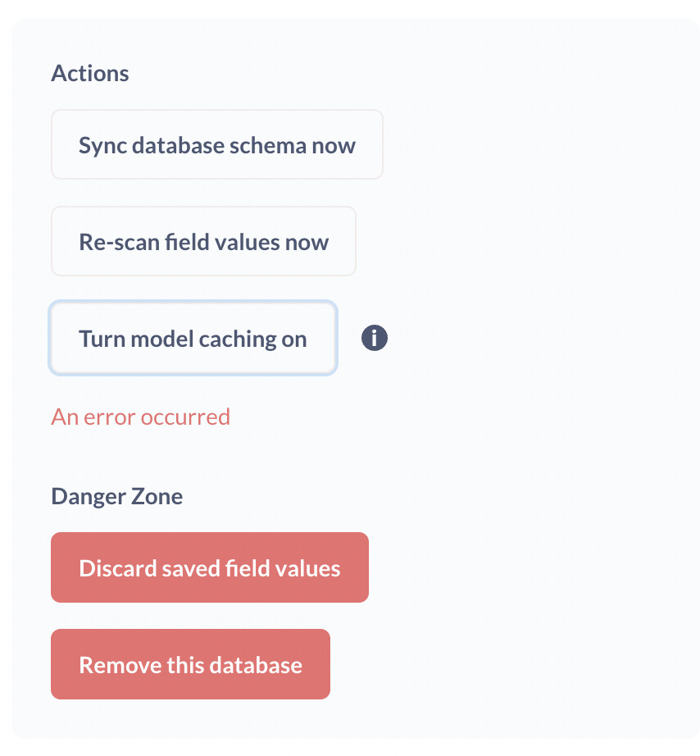Trigger a field values re-scan
700x756 pixels.
click(203, 241)
